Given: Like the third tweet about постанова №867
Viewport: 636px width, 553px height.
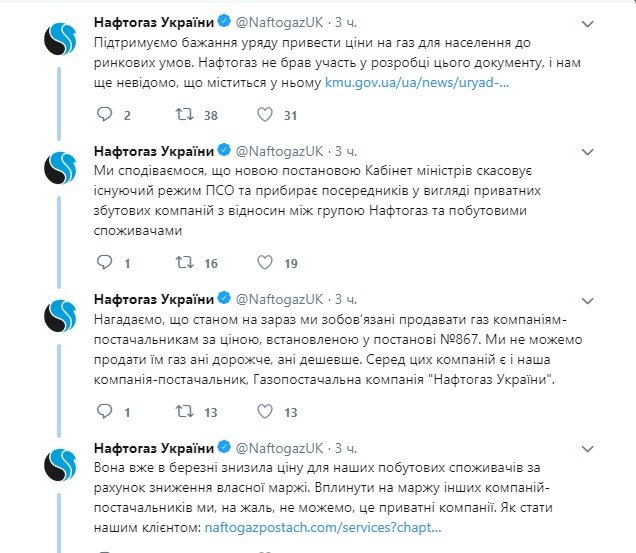Looking at the screenshot, I should point(265,412).
